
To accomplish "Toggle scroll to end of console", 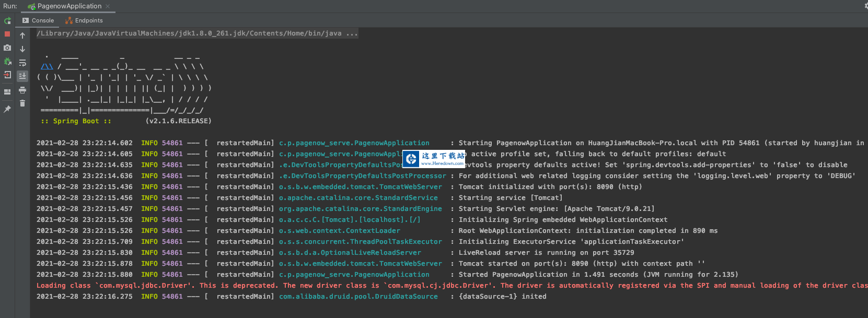I will tap(22, 76).
